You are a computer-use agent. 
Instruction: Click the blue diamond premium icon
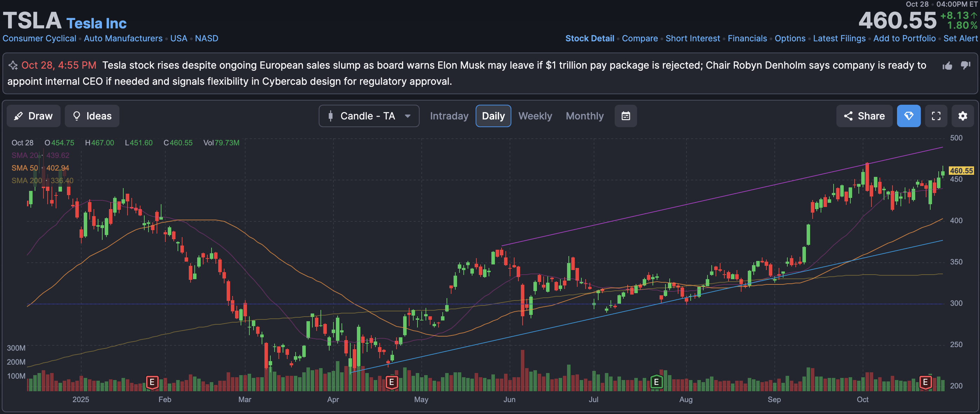pyautogui.click(x=909, y=116)
